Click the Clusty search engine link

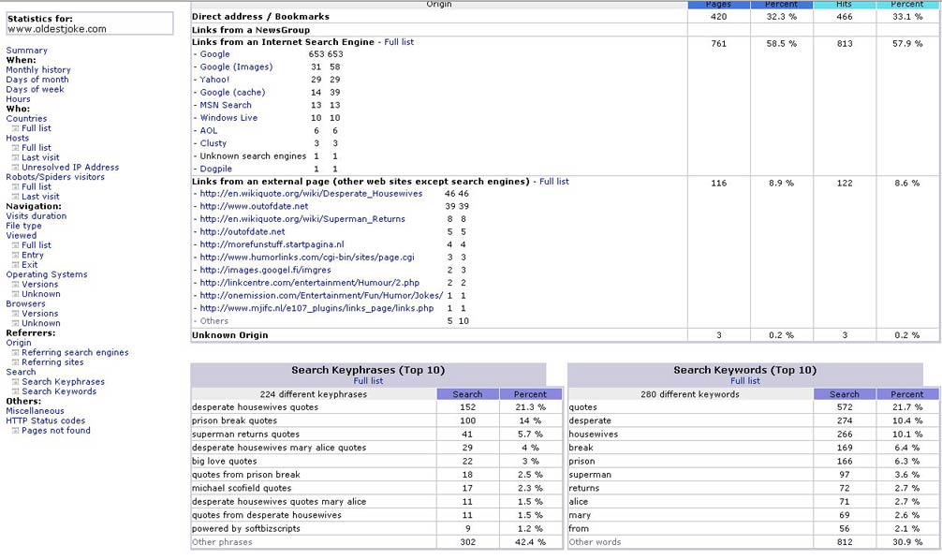pos(213,143)
